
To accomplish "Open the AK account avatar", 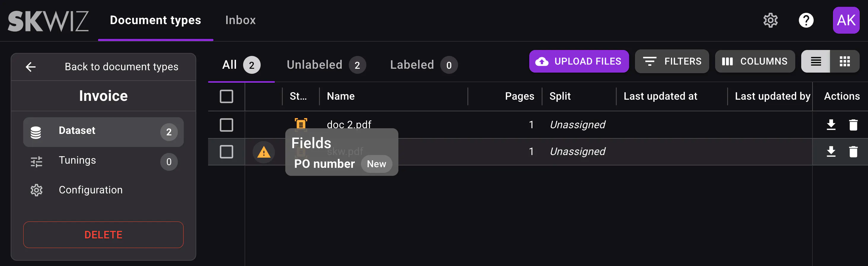I will pos(846,20).
